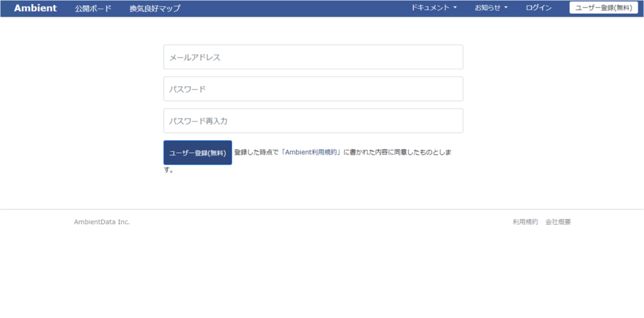Expand the ドキュメント dropdown menu
This screenshot has width=644, height=318.
tap(434, 8)
